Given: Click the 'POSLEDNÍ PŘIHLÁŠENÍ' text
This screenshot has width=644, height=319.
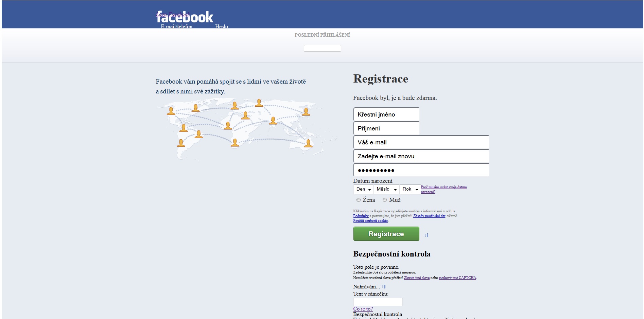Looking at the screenshot, I should click(x=322, y=35).
